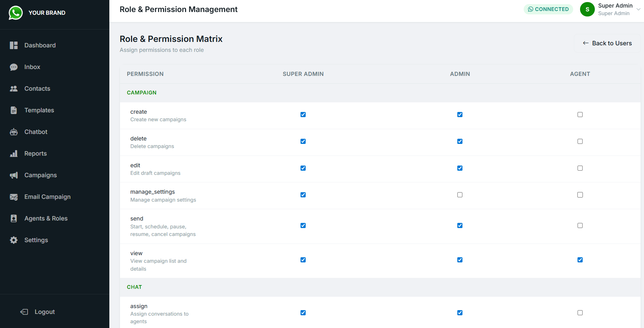Enable Agent for campaign send

(x=580, y=225)
